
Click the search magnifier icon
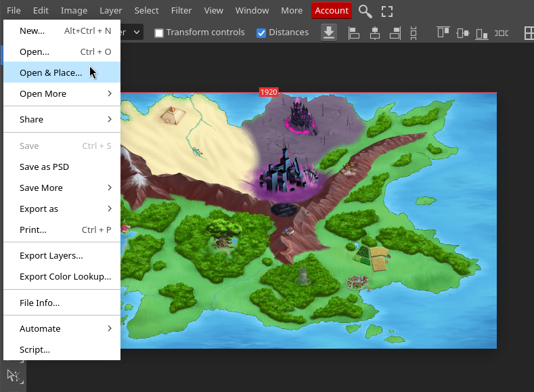coord(365,11)
